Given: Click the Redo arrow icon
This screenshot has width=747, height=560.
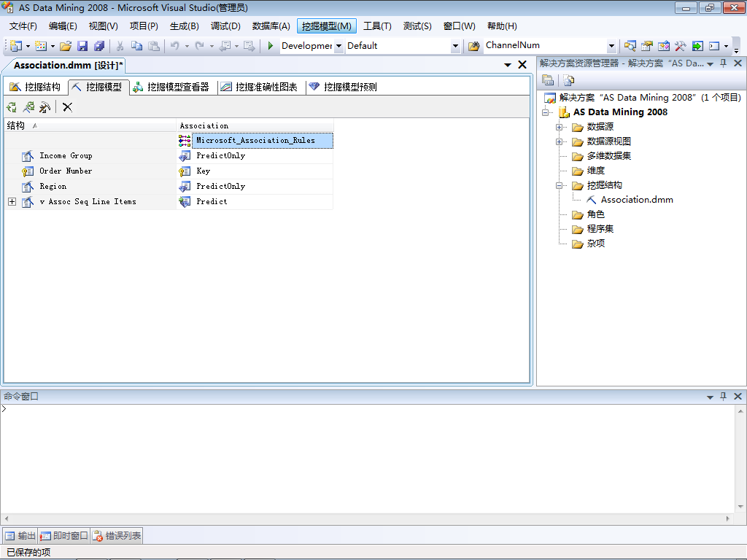Looking at the screenshot, I should point(200,46).
